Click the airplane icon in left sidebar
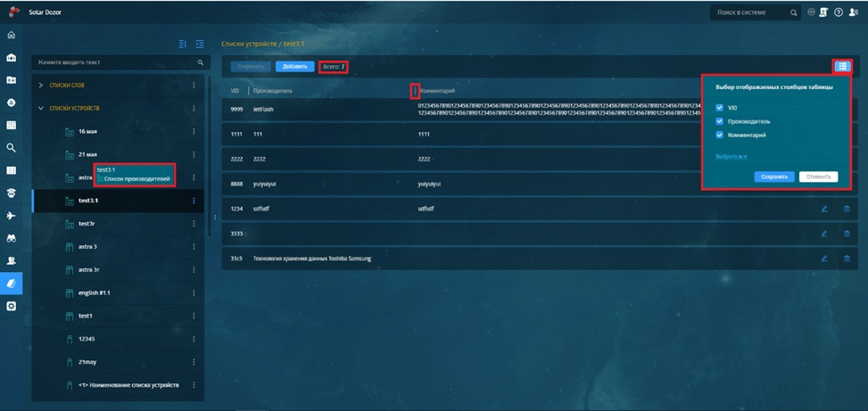868x411 pixels. click(x=12, y=216)
